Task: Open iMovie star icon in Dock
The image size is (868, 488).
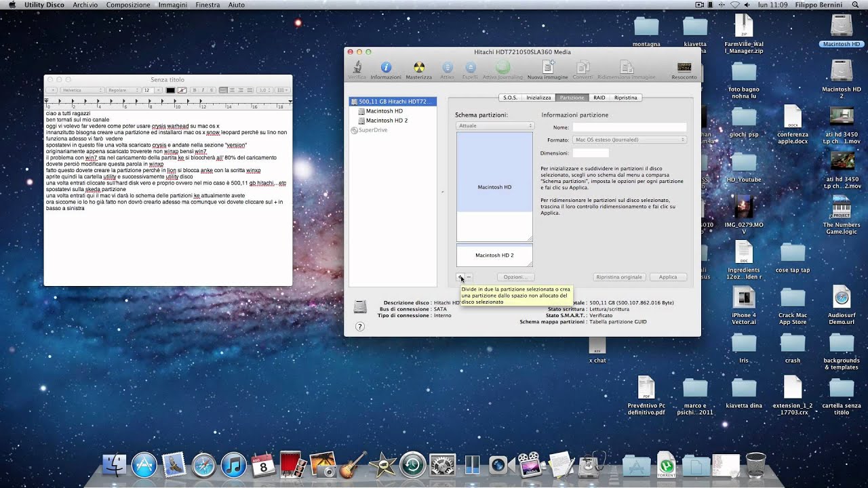Action: click(x=382, y=465)
